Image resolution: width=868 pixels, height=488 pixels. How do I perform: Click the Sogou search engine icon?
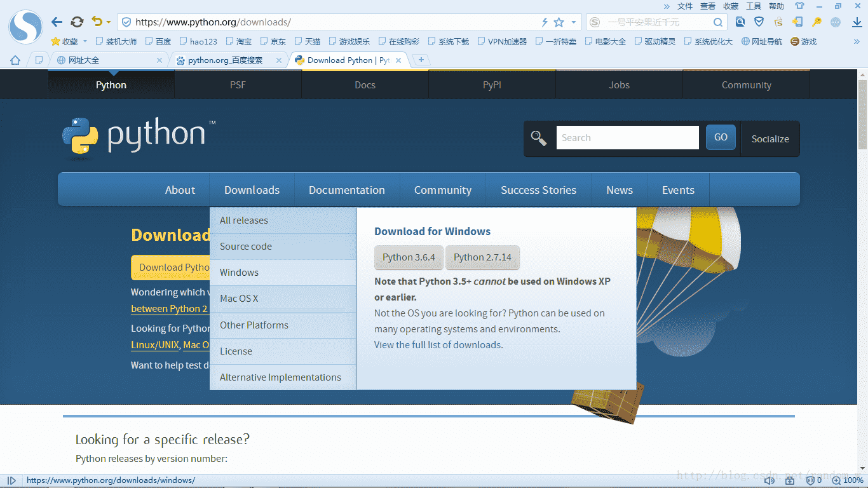point(595,22)
